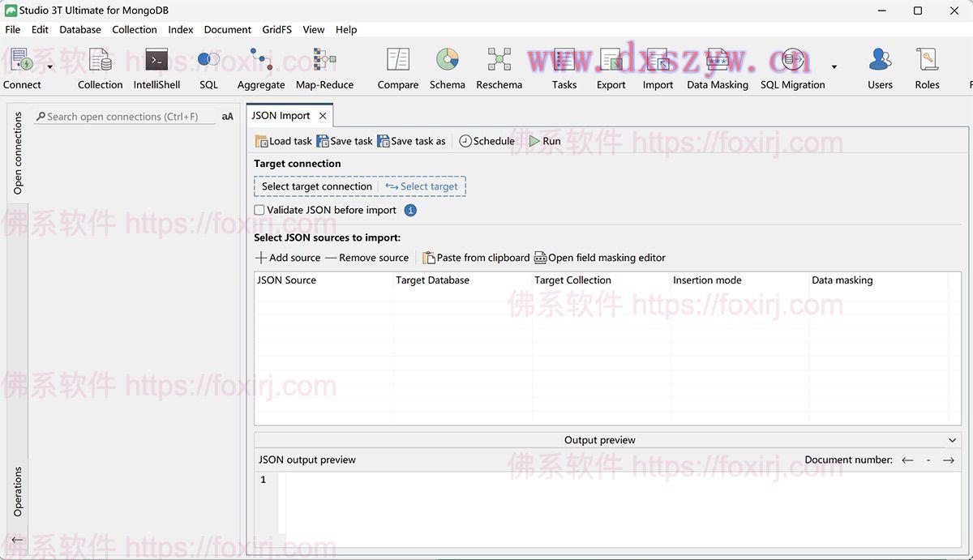Image resolution: width=973 pixels, height=560 pixels.
Task: Click Remove source
Action: pyautogui.click(x=366, y=258)
